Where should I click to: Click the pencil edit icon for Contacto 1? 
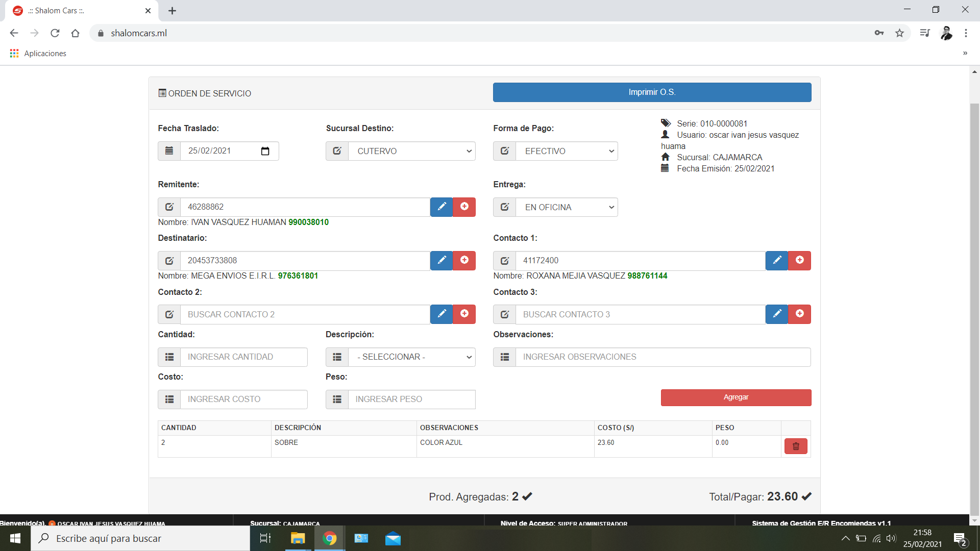click(777, 260)
